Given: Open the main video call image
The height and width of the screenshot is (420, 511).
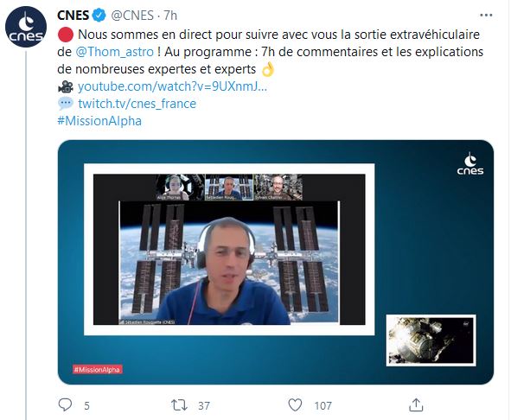Looking at the screenshot, I should [229, 249].
